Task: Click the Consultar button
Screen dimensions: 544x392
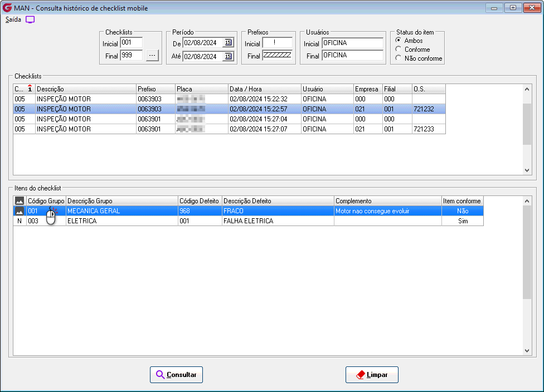Action: (x=176, y=375)
